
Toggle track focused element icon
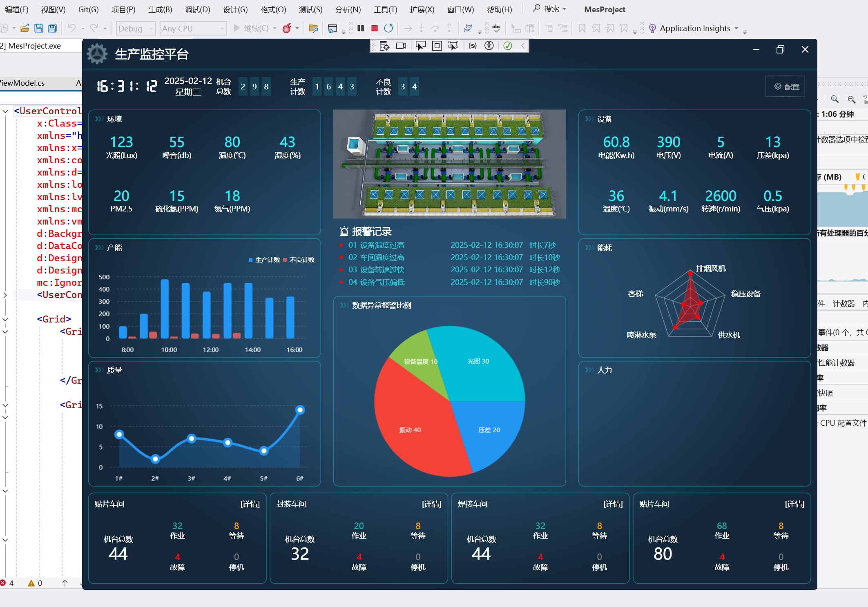click(x=453, y=46)
